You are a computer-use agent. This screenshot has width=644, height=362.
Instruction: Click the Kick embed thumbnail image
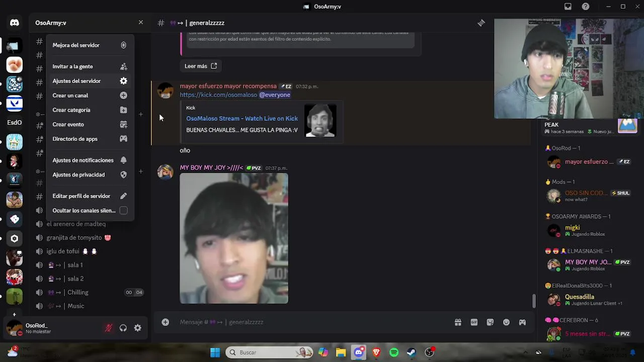tap(320, 121)
